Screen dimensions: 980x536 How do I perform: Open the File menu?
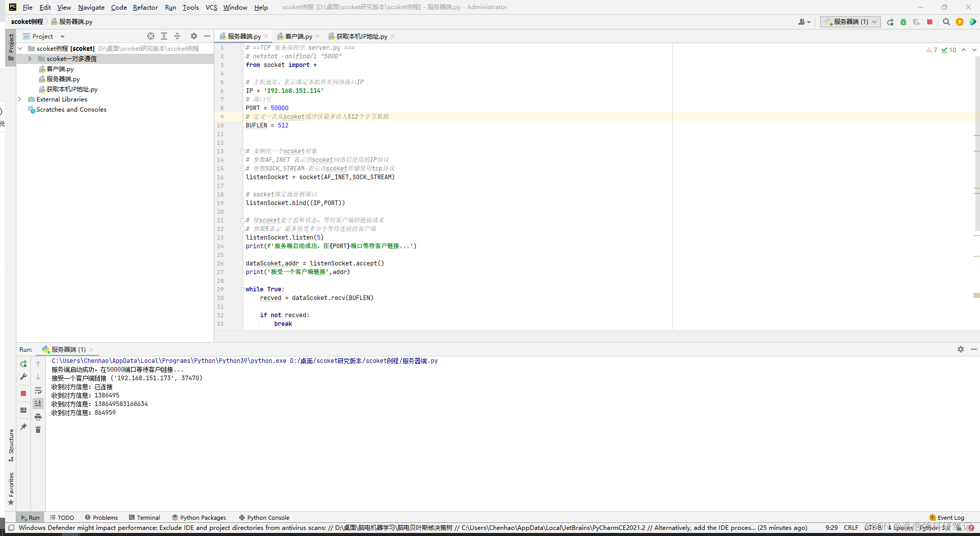coord(27,7)
